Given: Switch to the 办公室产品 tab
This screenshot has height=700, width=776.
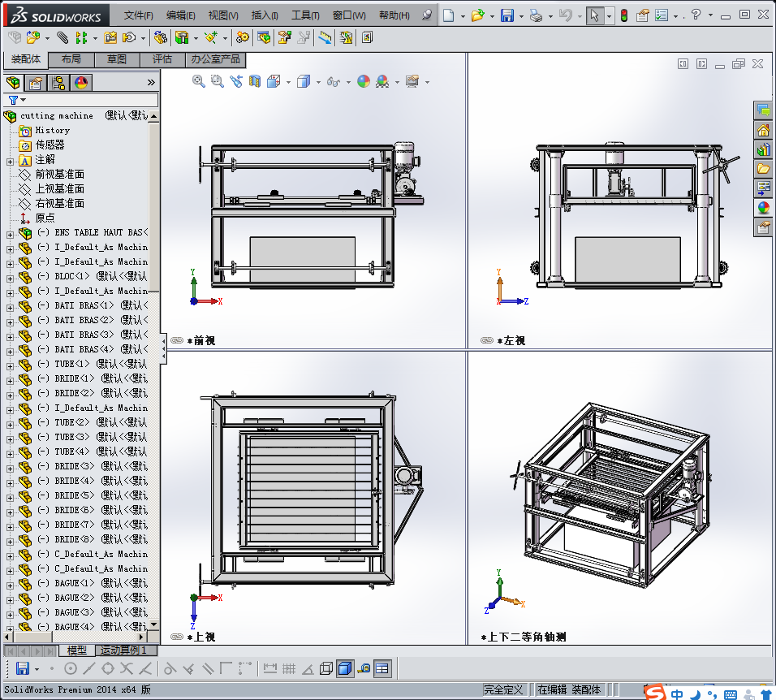Looking at the screenshot, I should [x=215, y=59].
